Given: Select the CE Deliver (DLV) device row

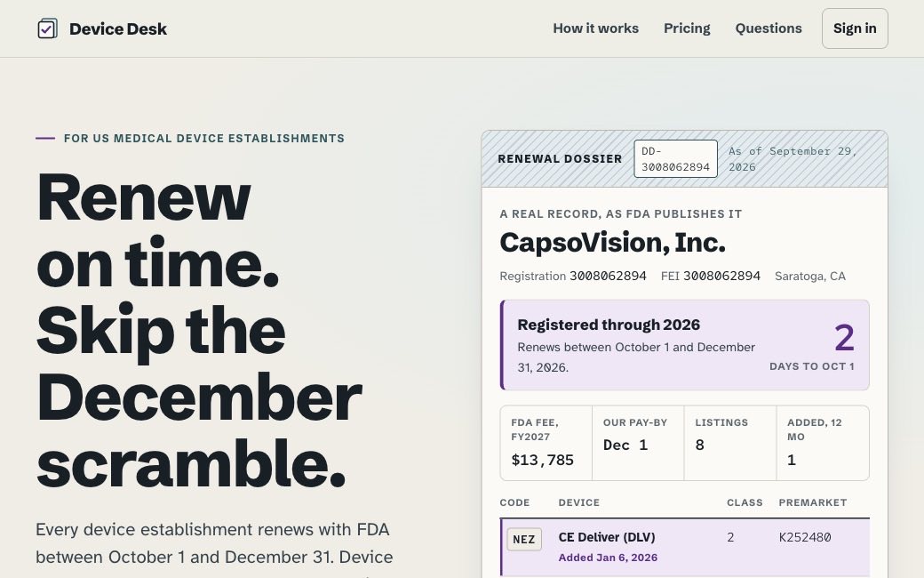Looking at the screenshot, I should [x=685, y=547].
